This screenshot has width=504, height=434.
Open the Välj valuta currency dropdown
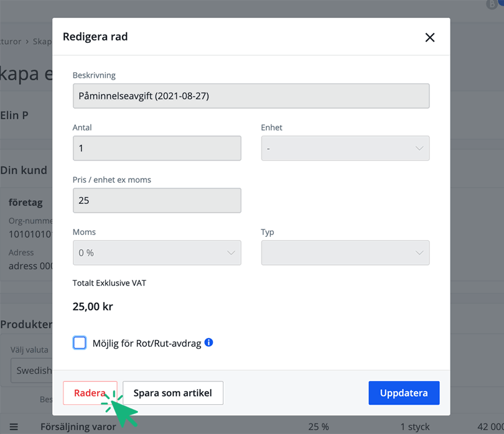(31, 370)
